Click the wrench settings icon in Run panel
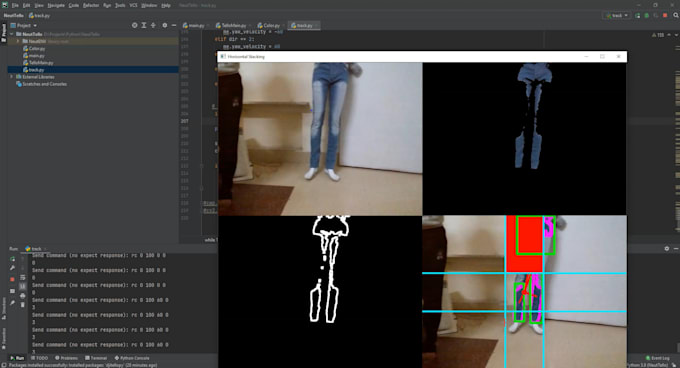 [x=12, y=268]
